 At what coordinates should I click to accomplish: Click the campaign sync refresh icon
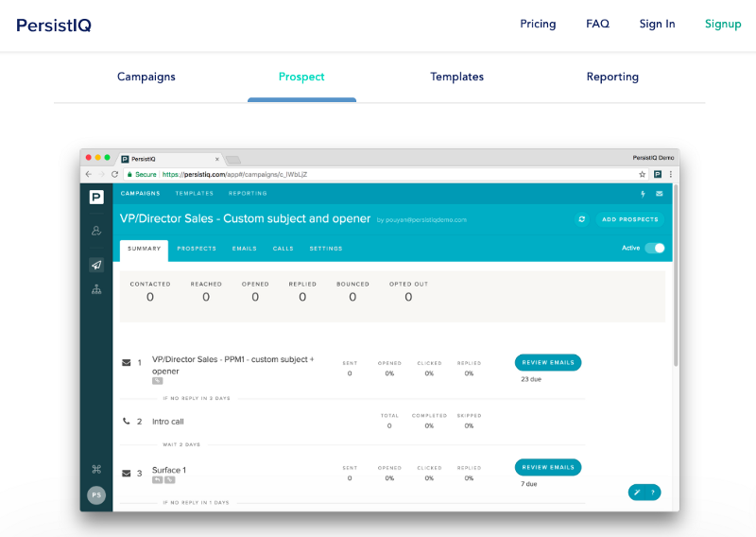(581, 219)
